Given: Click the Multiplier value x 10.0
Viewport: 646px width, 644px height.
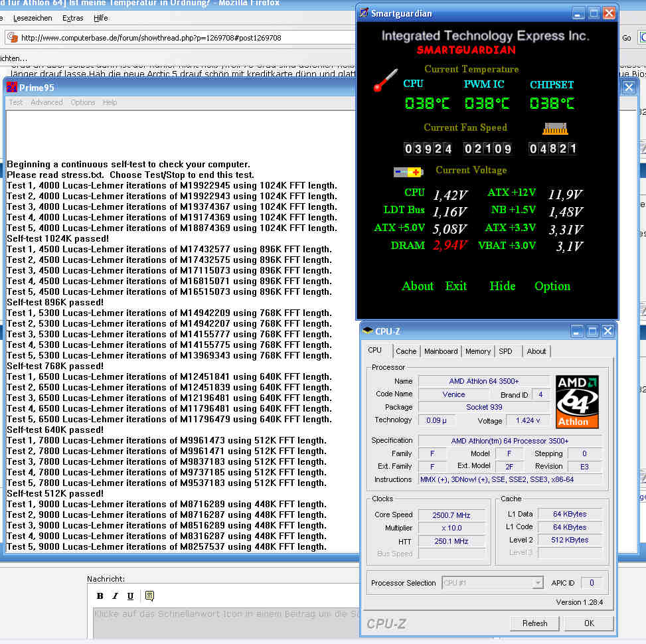Looking at the screenshot, I should 451,528.
